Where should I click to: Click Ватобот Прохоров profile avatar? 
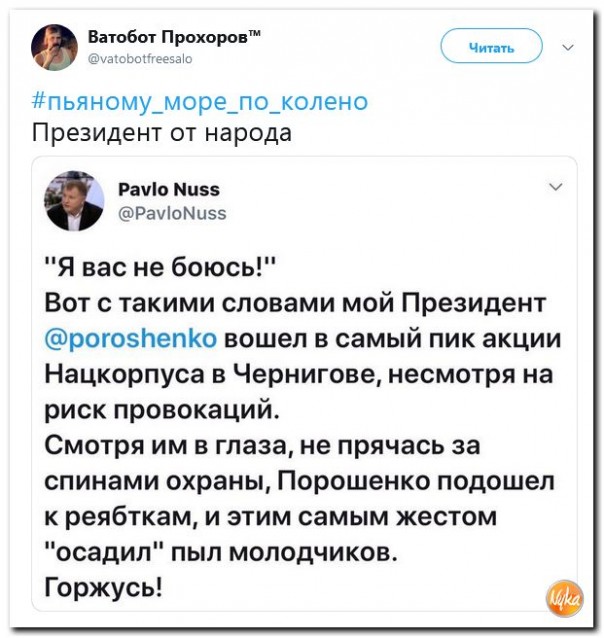(x=54, y=46)
